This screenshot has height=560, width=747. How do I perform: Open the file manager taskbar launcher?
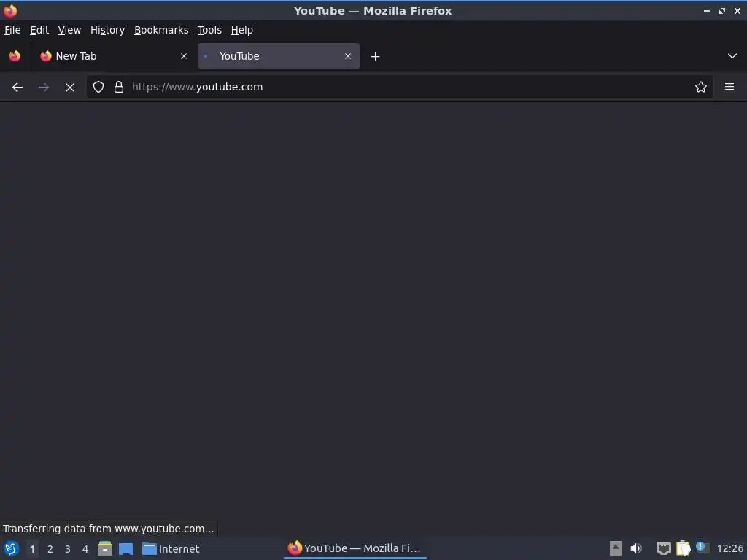click(105, 548)
